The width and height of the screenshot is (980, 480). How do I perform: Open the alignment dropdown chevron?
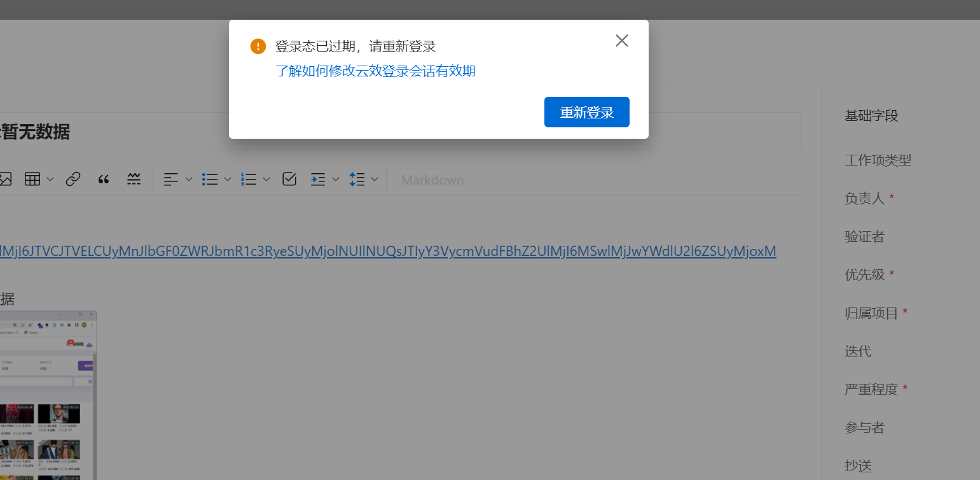click(x=189, y=179)
